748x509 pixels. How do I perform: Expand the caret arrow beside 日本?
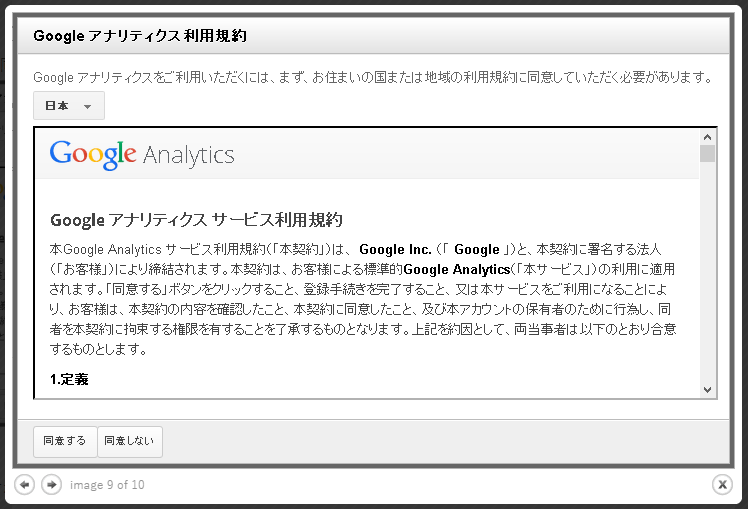(87, 106)
